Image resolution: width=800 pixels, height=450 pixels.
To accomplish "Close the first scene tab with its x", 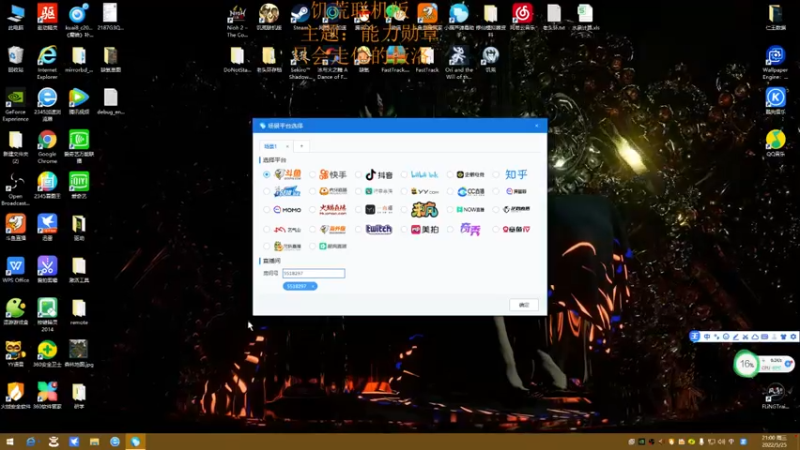I will tap(287, 146).
